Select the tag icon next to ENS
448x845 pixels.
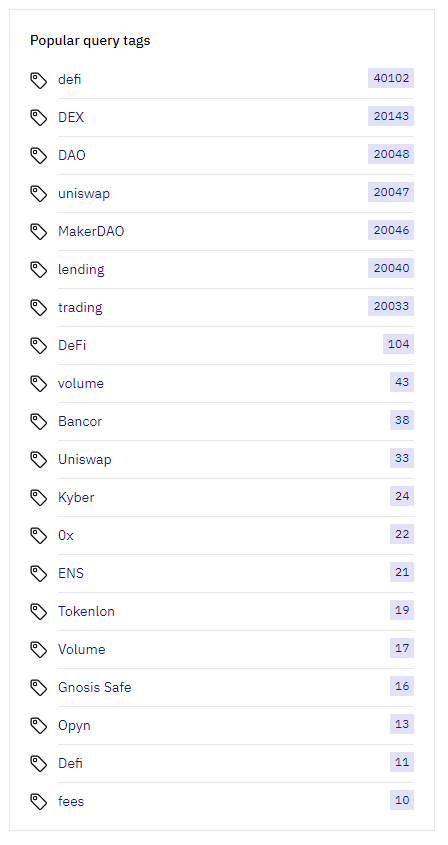[38, 573]
